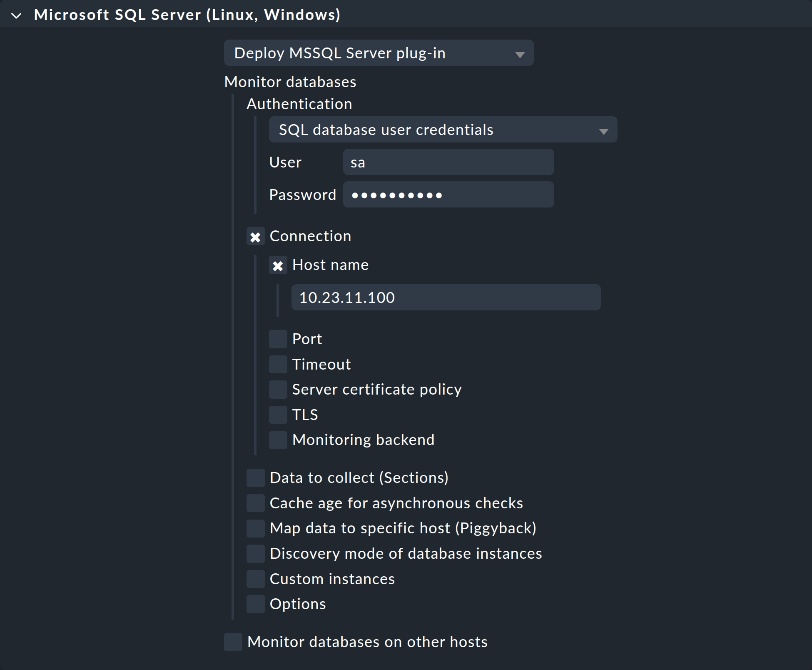Enable the Server certificate policy option

[278, 390]
